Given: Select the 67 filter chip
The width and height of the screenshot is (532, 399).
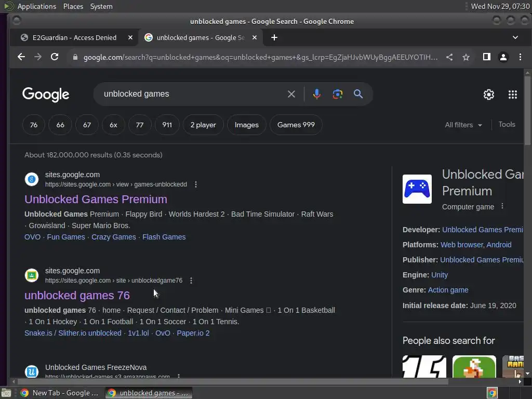Looking at the screenshot, I should click(x=87, y=125).
